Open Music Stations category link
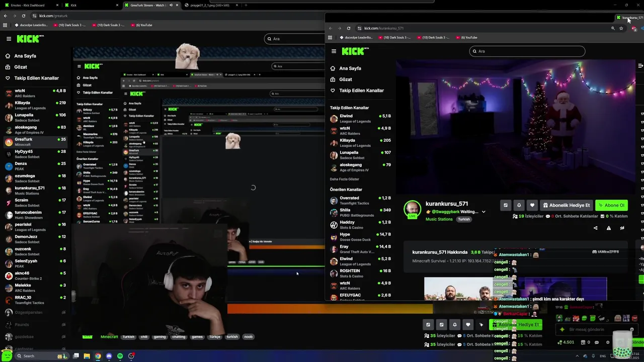 439,219
